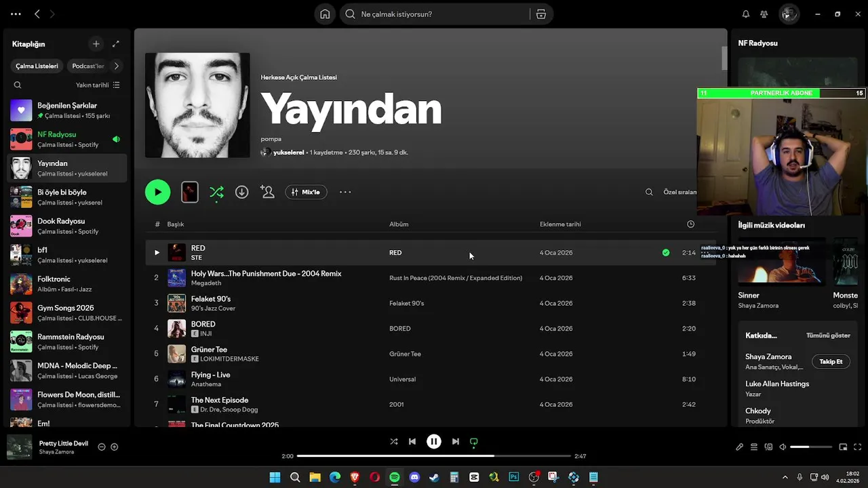Open the lyrics microphone icon
This screenshot has height=488, width=868.
(740, 447)
